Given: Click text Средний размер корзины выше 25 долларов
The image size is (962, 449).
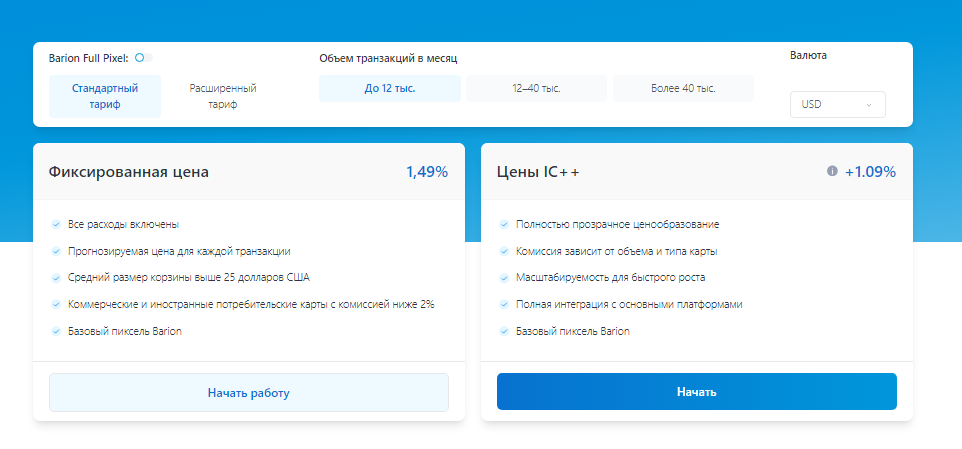Looking at the screenshot, I should (x=189, y=278).
